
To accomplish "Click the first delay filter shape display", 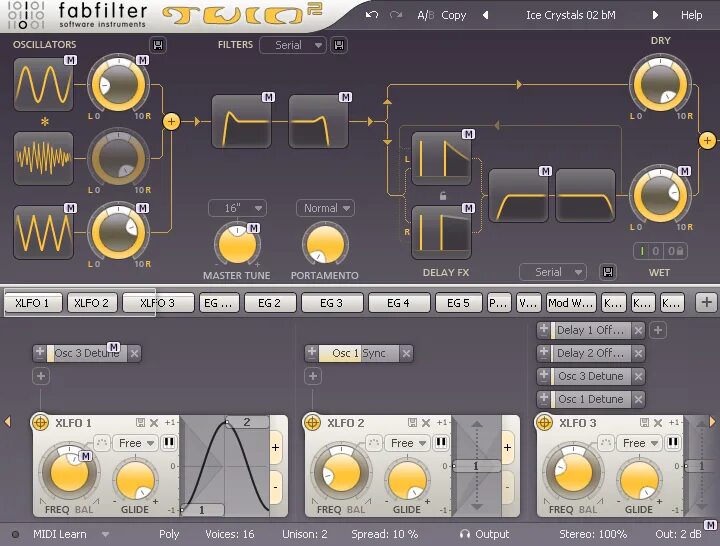I will pos(518,196).
